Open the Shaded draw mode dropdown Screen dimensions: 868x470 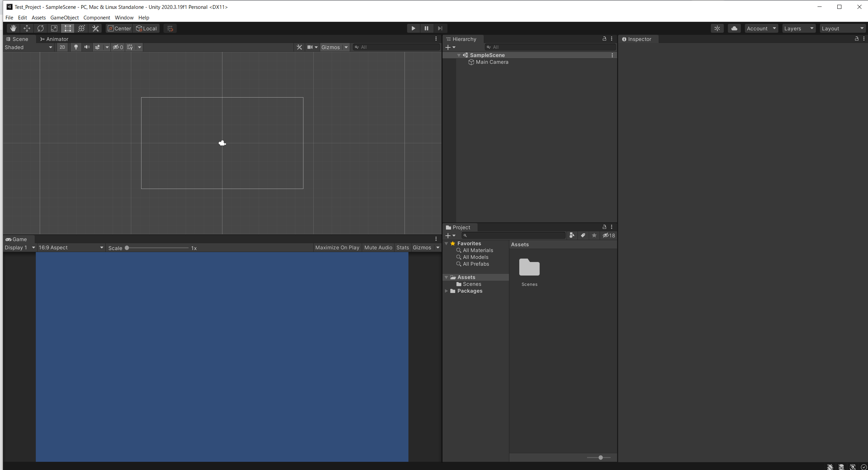point(28,47)
